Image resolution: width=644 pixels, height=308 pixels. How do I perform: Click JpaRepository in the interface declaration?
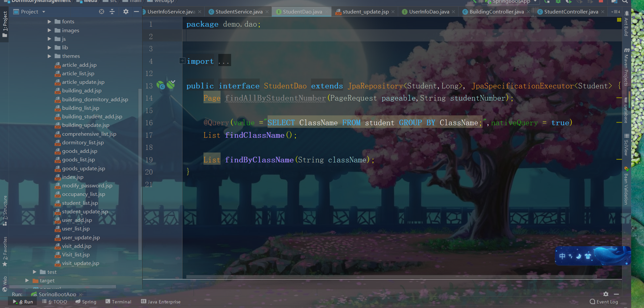point(375,86)
